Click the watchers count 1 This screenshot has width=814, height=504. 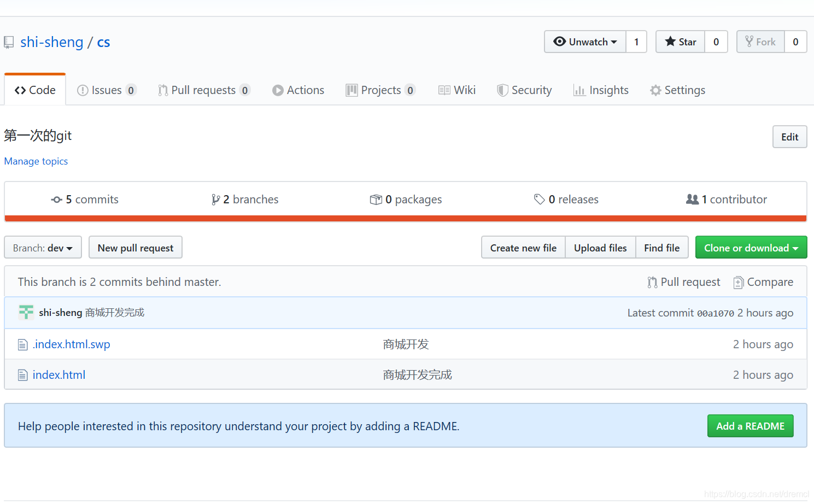click(x=636, y=42)
